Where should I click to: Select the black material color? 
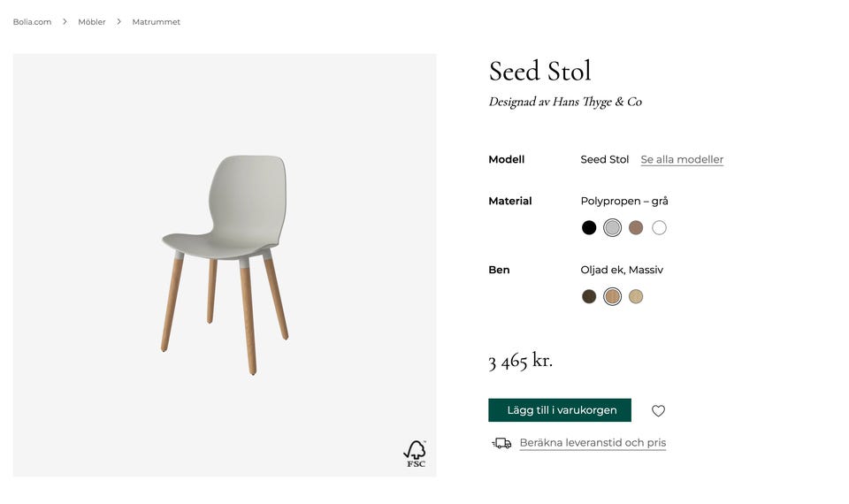click(x=589, y=228)
